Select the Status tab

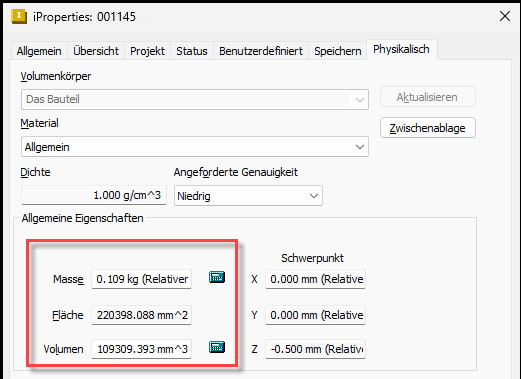(x=192, y=51)
